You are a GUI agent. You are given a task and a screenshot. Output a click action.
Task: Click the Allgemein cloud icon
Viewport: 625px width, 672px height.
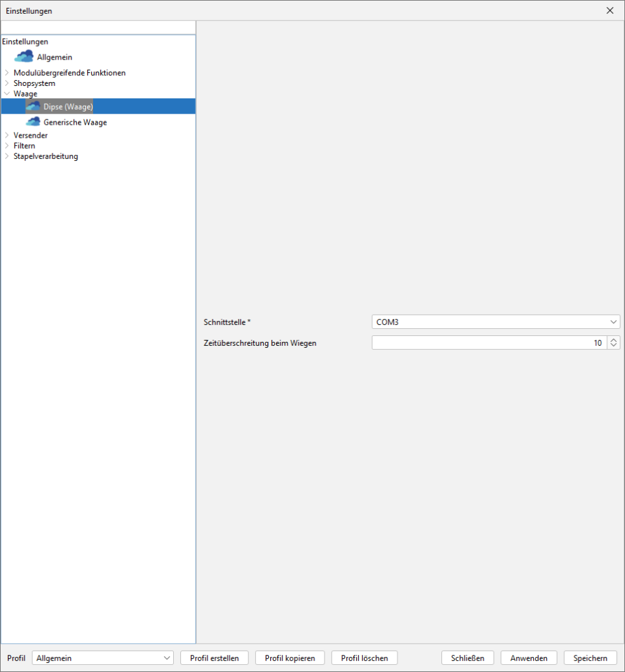pos(24,57)
